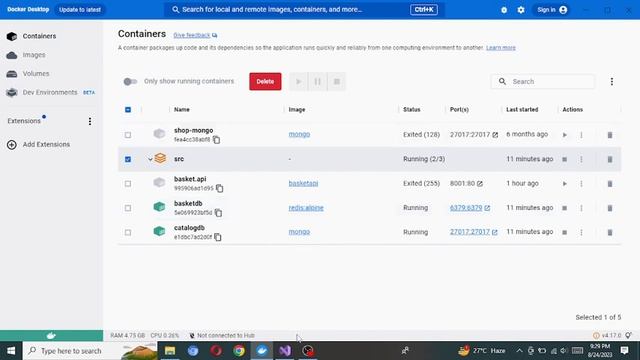Click the Update to latest button

[x=80, y=10]
